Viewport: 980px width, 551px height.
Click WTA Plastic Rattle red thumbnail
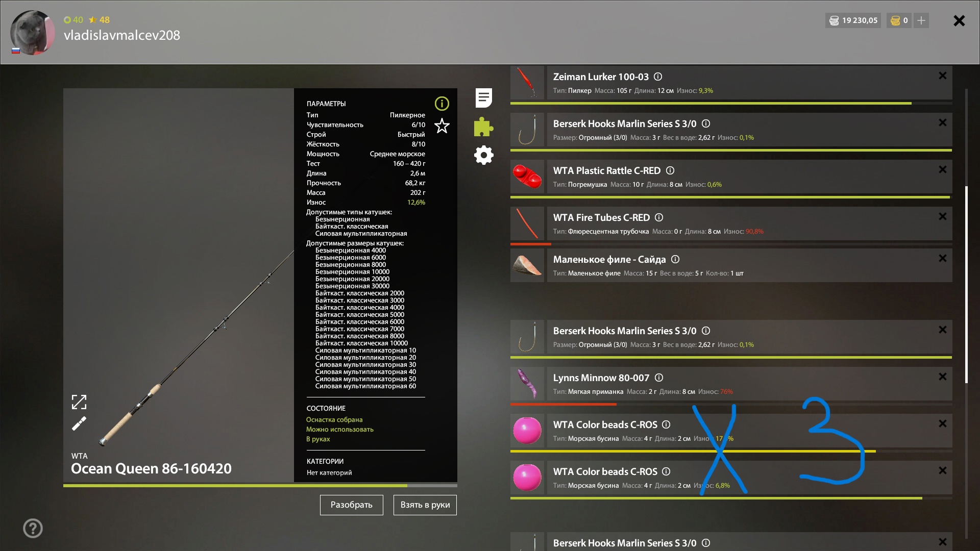(x=527, y=177)
